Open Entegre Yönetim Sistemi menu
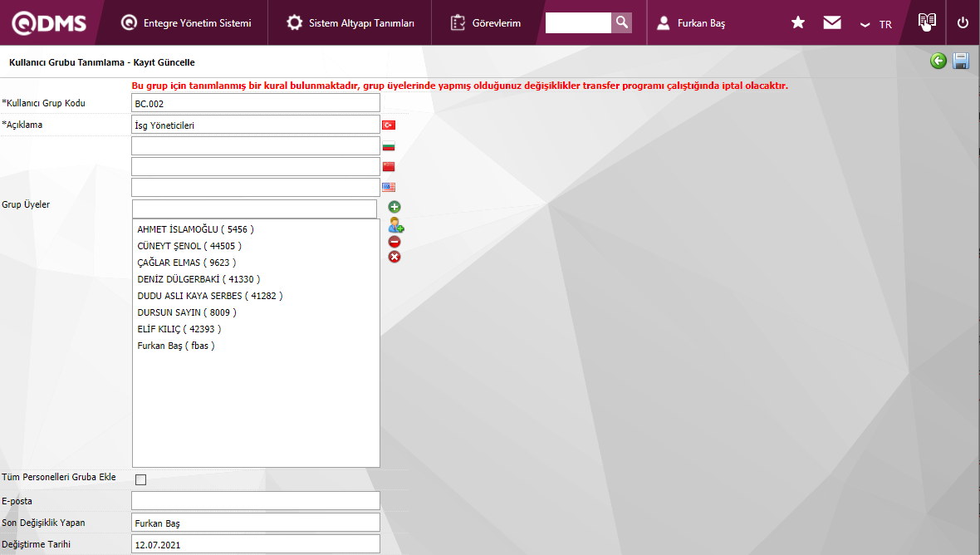The image size is (980, 555). click(x=186, y=23)
